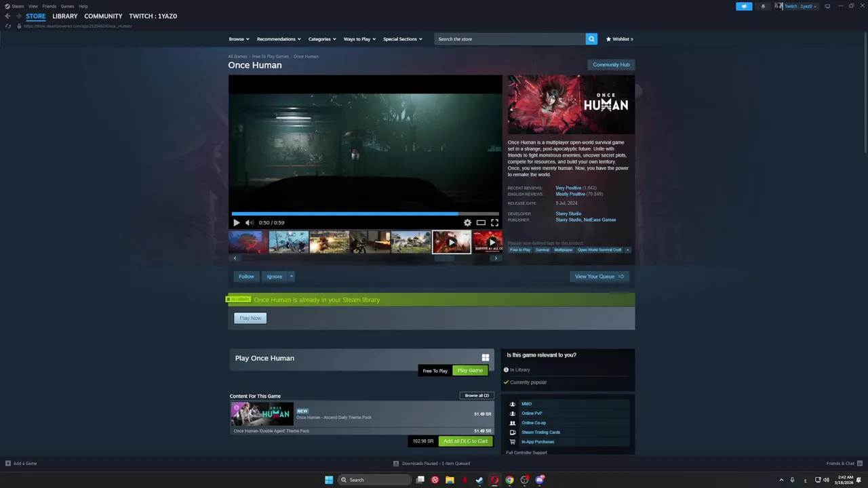Click the Ignore button
Screen dimensions: 868x488
point(274,277)
